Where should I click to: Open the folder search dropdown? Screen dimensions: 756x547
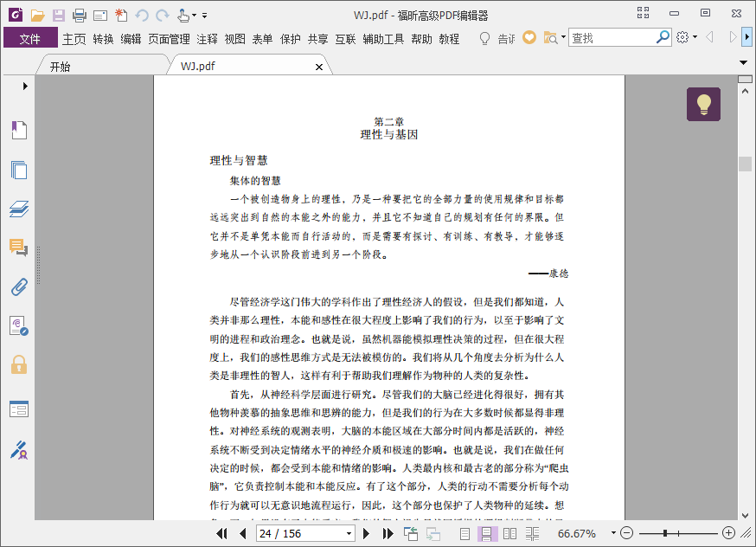point(563,37)
